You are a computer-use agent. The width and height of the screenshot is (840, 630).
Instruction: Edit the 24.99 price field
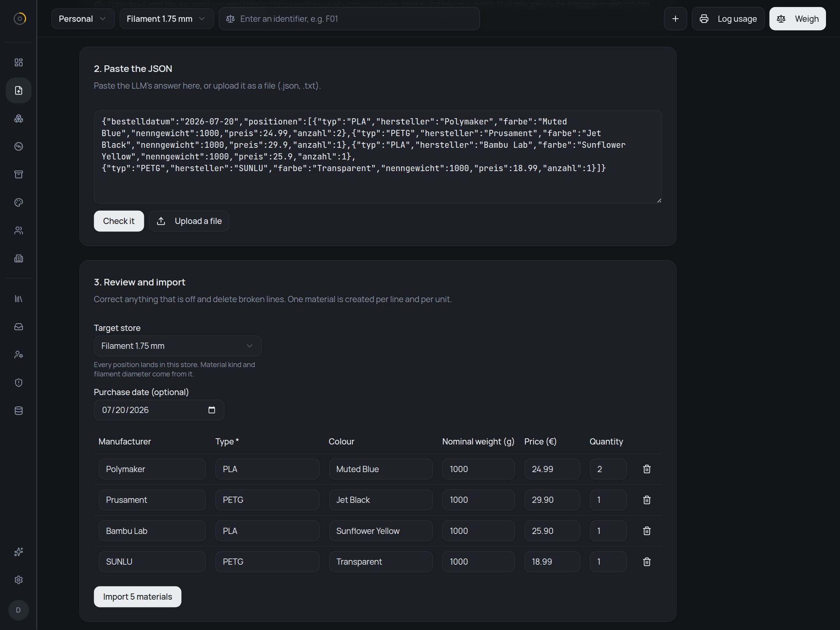552,469
